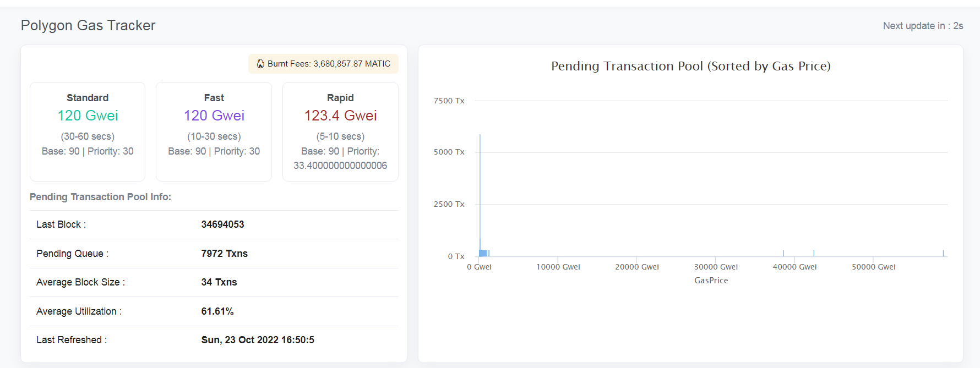
Task: Click the Average Utilization 61.61% value
Action: point(217,311)
